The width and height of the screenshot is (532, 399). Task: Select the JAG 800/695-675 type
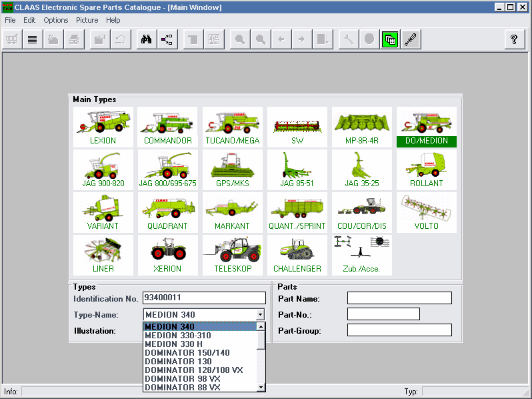pyautogui.click(x=167, y=169)
